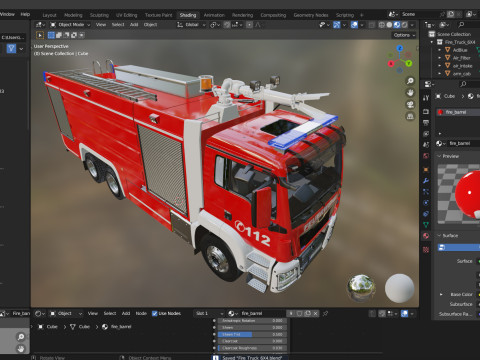Open the Slot 1 material slot dropdown
This screenshot has height=360, width=480.
click(x=209, y=313)
